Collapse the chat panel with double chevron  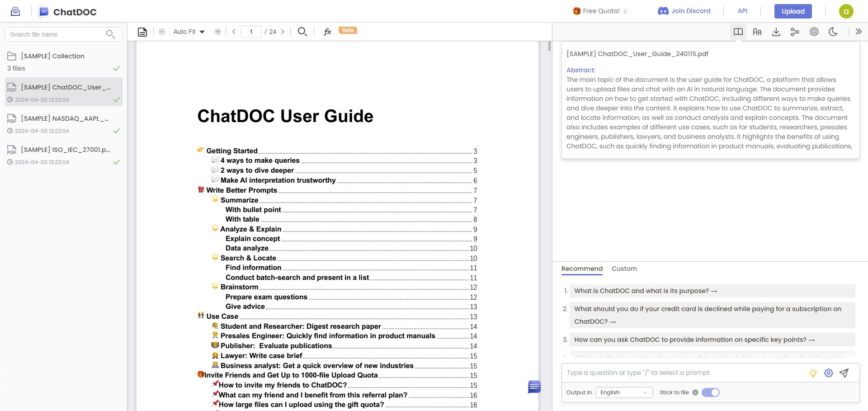pyautogui.click(x=859, y=32)
